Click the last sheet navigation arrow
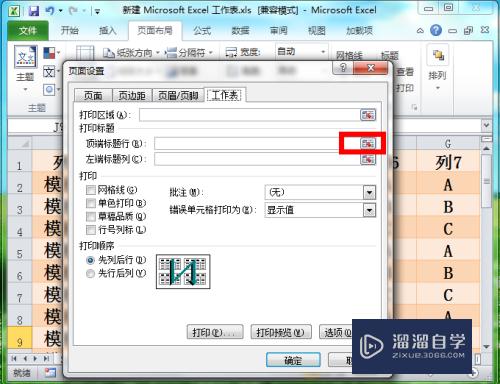 pos(46,359)
